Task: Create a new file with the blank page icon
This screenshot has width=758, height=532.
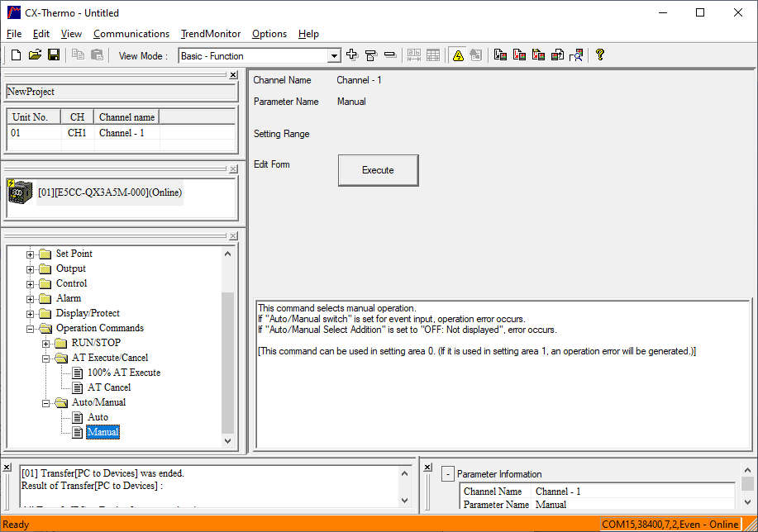Action: tap(16, 55)
